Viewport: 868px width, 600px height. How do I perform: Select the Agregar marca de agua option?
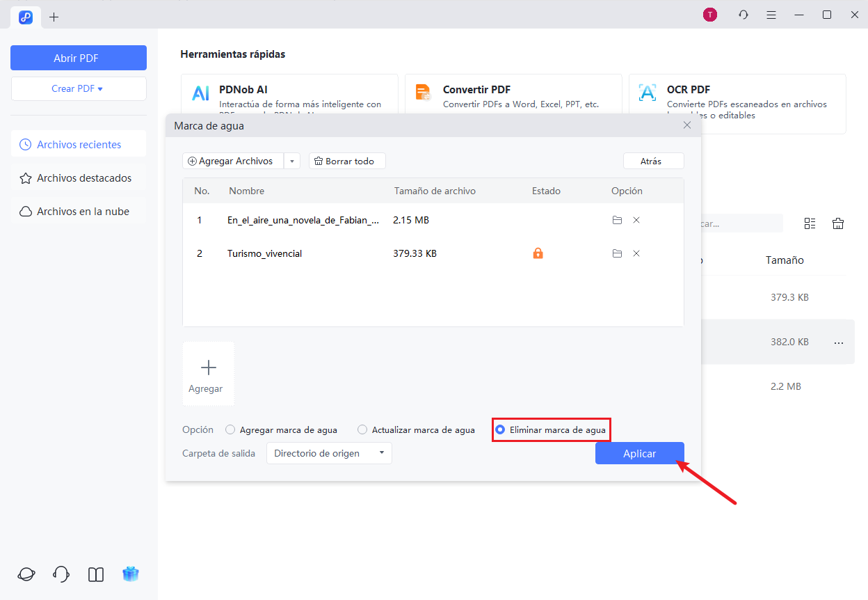coord(230,429)
